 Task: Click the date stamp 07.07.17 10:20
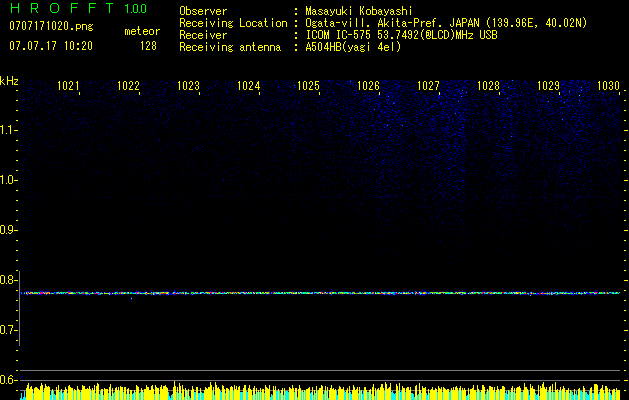pos(51,46)
